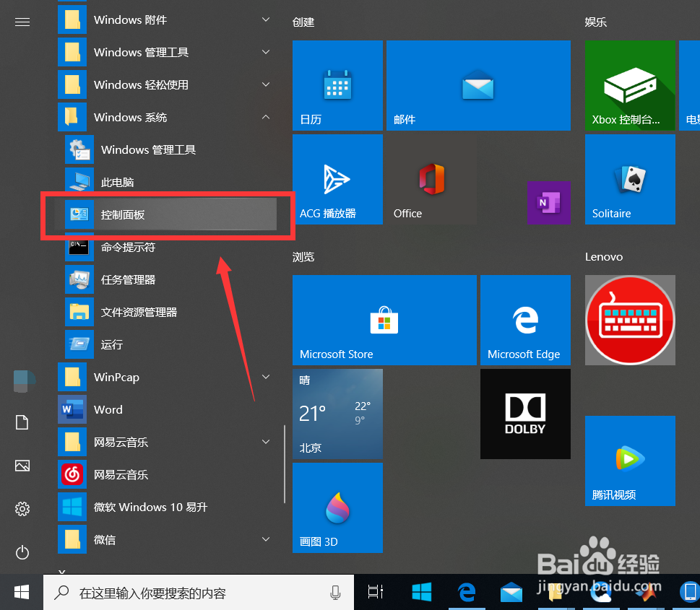
Task: Open Microsoft Store tile
Action: (x=384, y=320)
